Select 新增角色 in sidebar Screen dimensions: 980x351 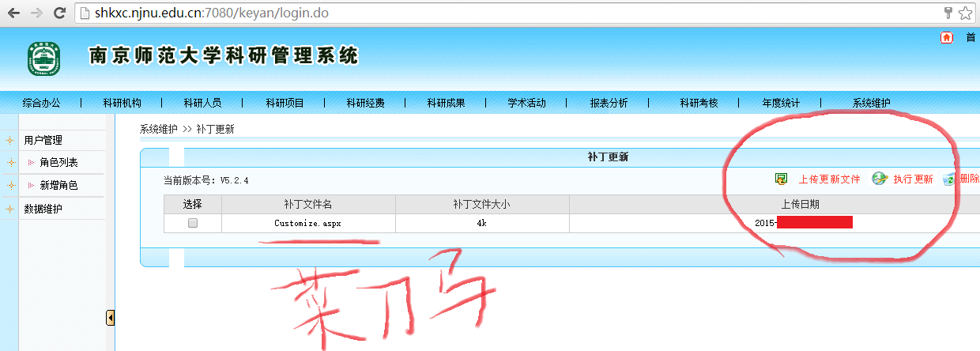click(58, 186)
